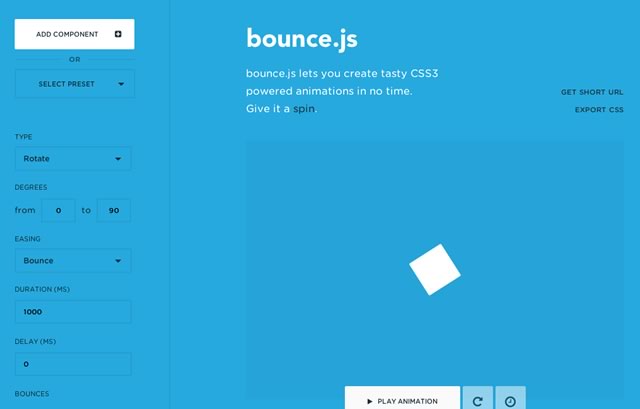640x409 pixels.
Task: Click the Export CSS link
Action: coord(599,110)
